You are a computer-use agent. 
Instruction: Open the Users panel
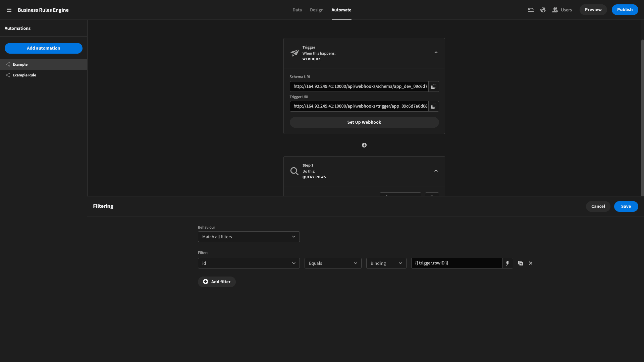click(562, 10)
